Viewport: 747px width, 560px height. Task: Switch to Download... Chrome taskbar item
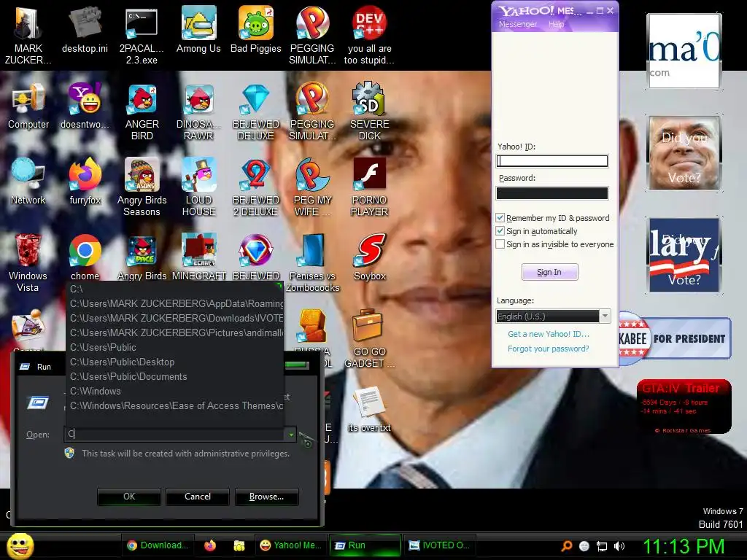point(158,545)
